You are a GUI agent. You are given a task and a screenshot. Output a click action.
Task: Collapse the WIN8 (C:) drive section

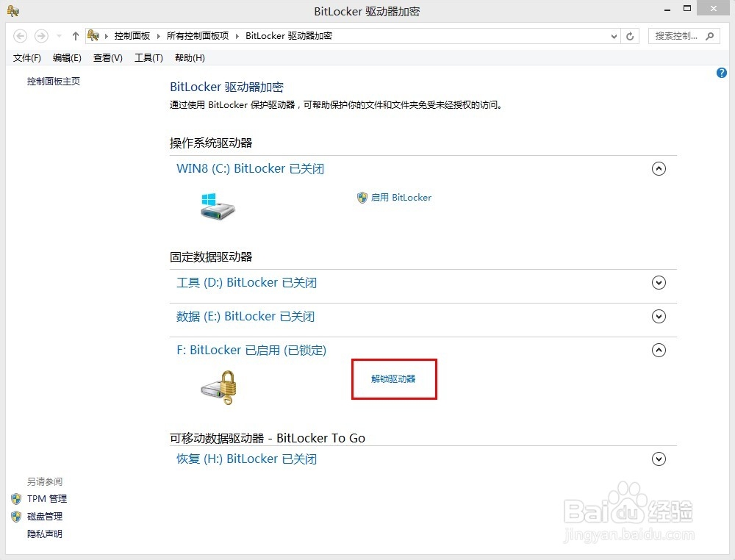click(659, 169)
